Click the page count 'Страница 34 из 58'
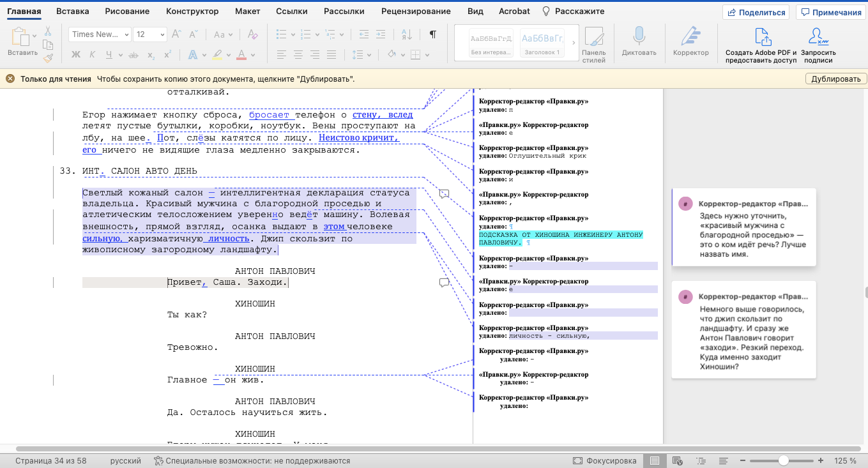This screenshot has height=468, width=868. [51, 460]
